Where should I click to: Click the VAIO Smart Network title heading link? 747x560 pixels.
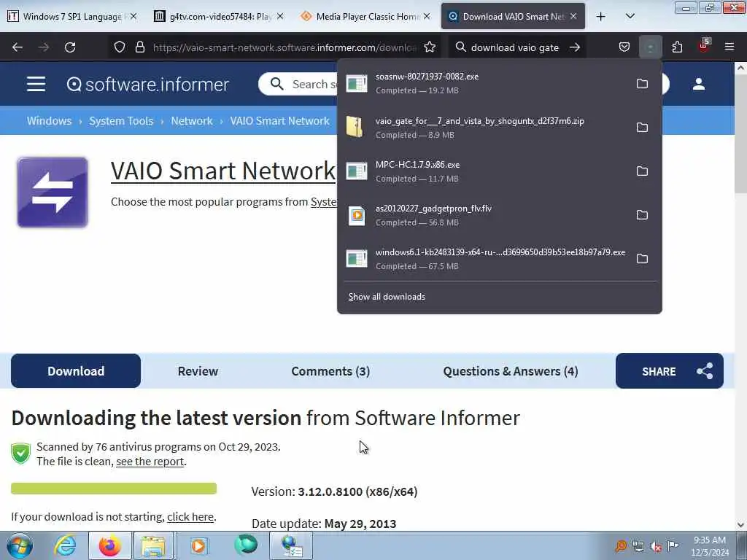pyautogui.click(x=223, y=171)
